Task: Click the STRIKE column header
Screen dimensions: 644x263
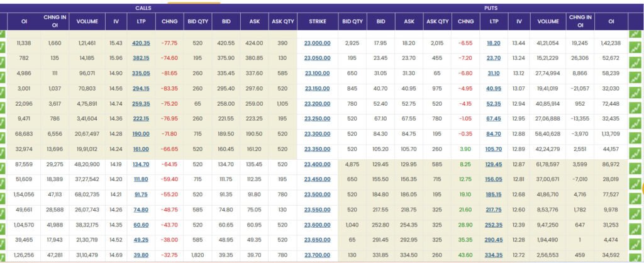Action: pos(318,21)
